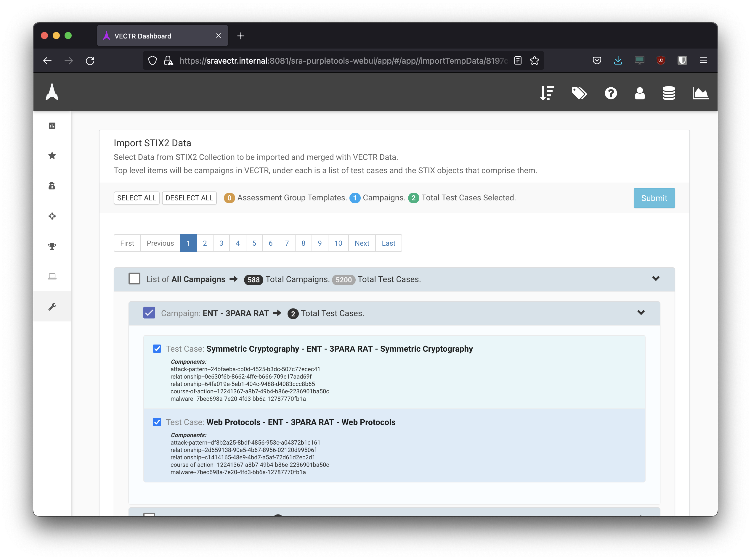Click the 588 Total Campaigns badge
This screenshot has width=751, height=560.
point(253,280)
